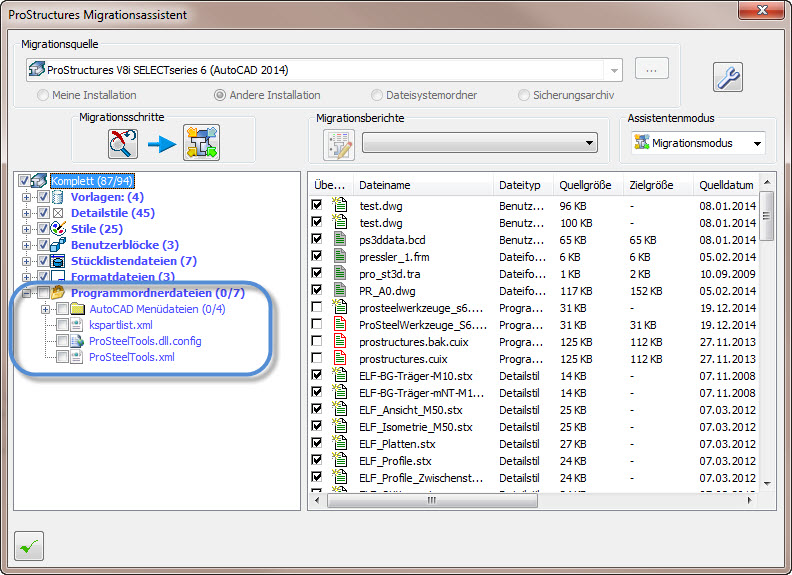The width and height of the screenshot is (792, 575).
Task: Toggle the Vorlagen checkbox
Action: tap(43, 197)
